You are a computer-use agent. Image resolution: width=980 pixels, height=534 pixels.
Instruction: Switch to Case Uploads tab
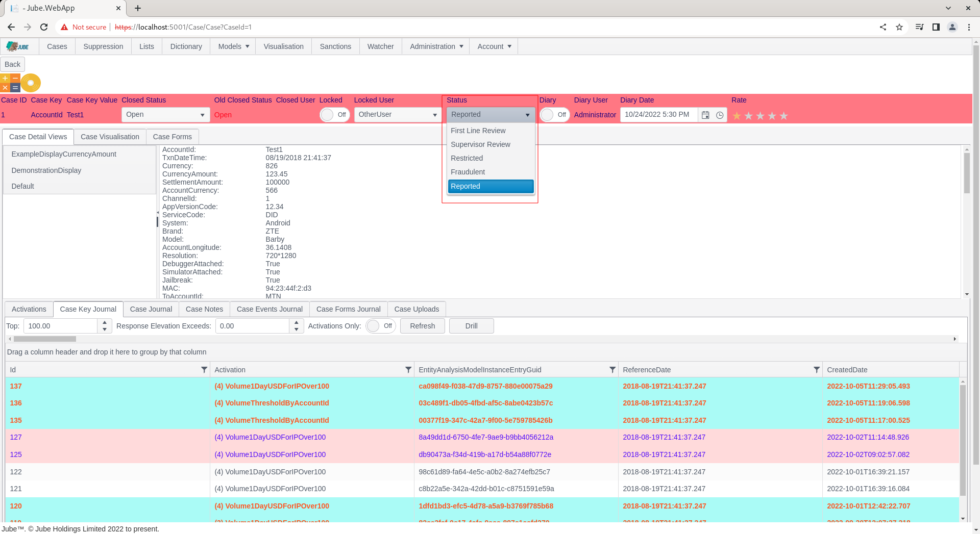[416, 309]
